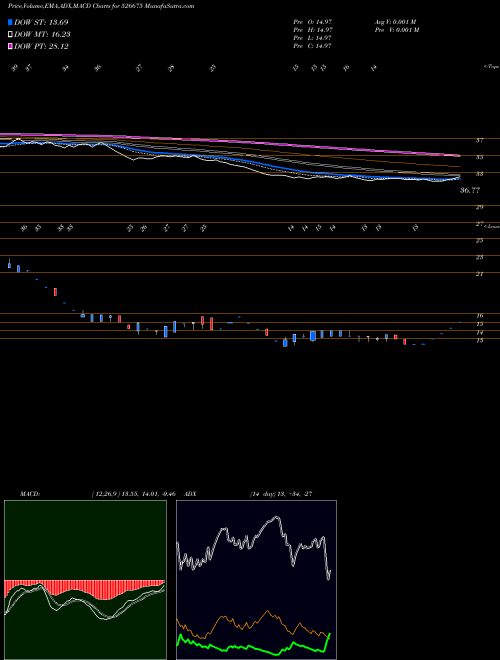This screenshot has height=660, width=500.
Task: Click the 23 price axis label
Action: (x=479, y=257)
